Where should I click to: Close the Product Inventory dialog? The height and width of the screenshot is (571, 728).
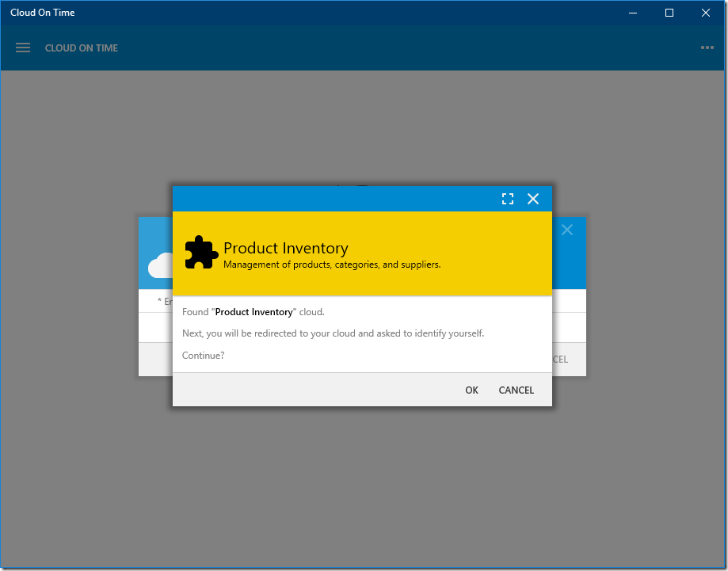[x=533, y=199]
